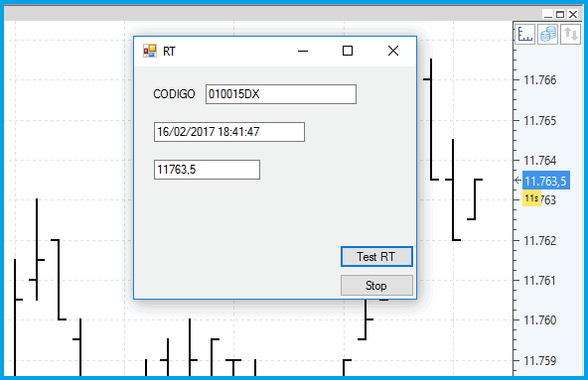The image size is (588, 380).
Task: Click the 11.760 axis label
Action: tap(539, 320)
